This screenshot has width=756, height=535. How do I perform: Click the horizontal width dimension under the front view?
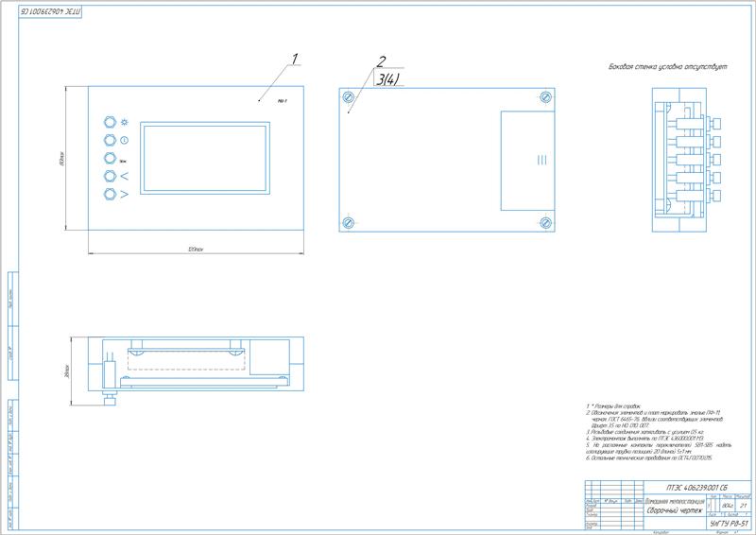tap(196, 250)
